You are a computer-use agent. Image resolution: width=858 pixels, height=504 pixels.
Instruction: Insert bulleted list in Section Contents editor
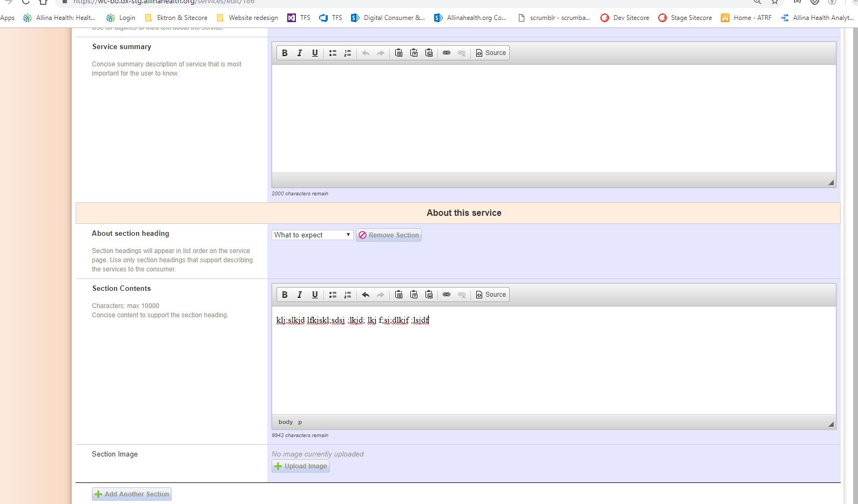pyautogui.click(x=333, y=295)
